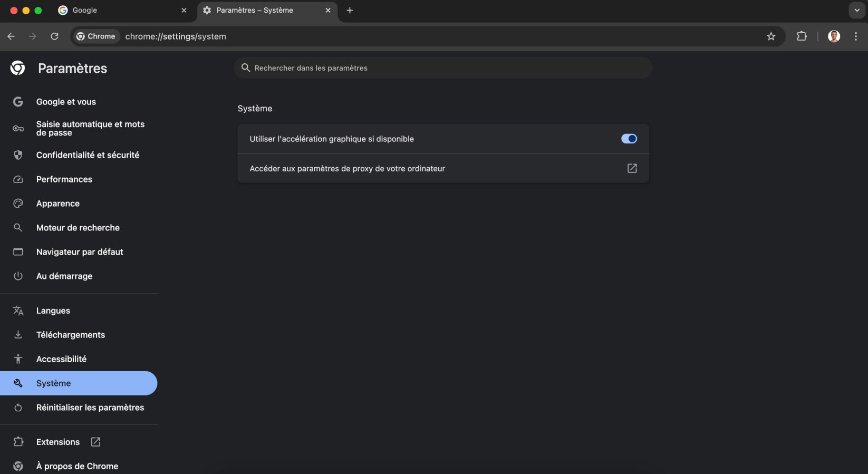Click the Moteur de recherche magnifier icon
Viewport: 868px width, 474px height.
click(x=18, y=228)
